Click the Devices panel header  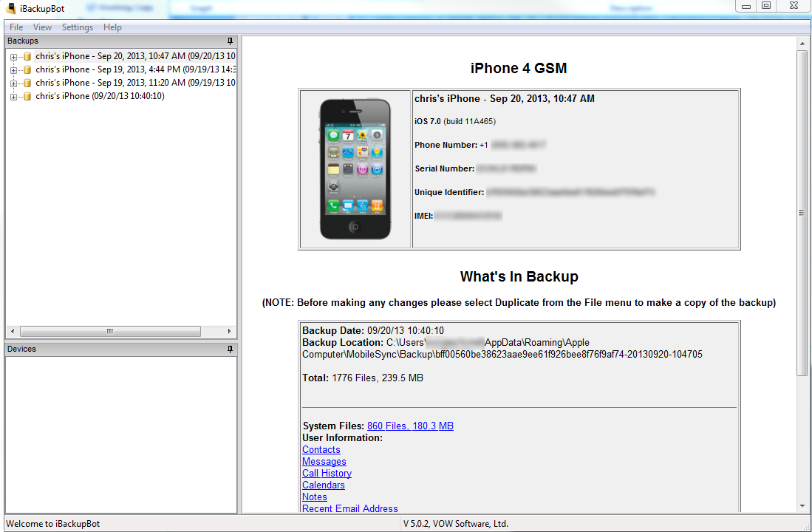click(121, 349)
